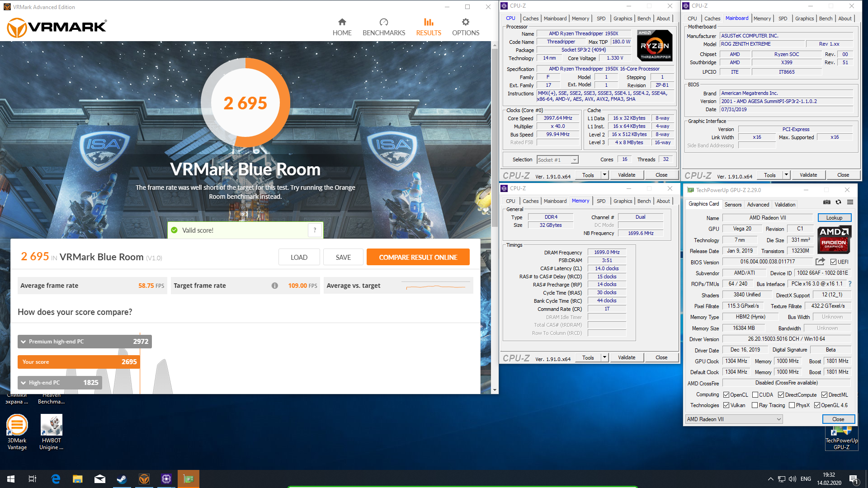Screen dimensions: 868x488
Task: Switch to Caches tab in CPU window
Action: pyautogui.click(x=530, y=19)
